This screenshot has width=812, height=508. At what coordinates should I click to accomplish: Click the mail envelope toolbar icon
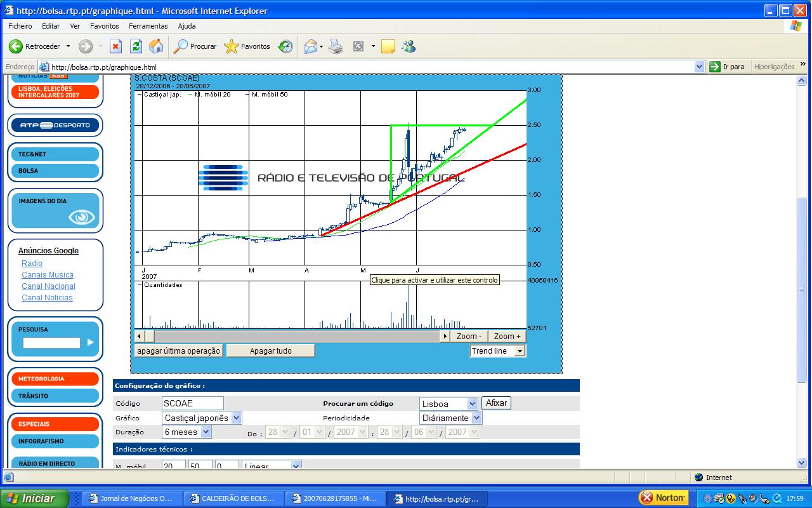[x=310, y=46]
